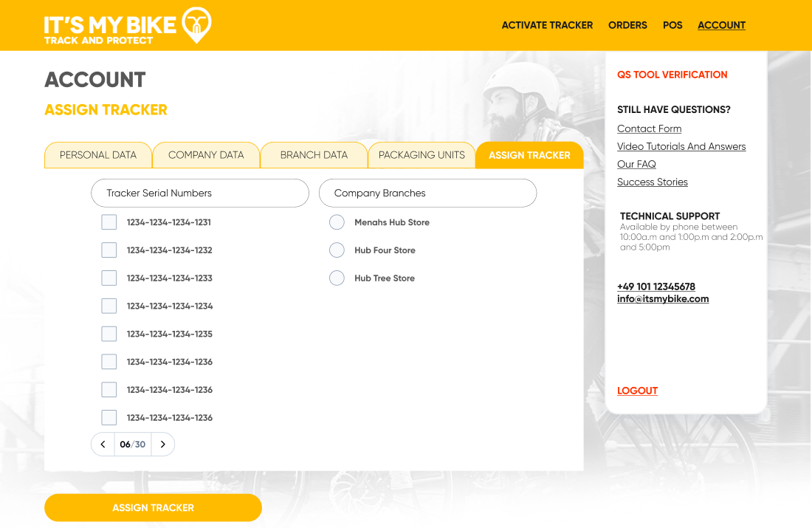Viewport: 812px width, 528px height.
Task: Open the Account menu item
Action: [721, 25]
